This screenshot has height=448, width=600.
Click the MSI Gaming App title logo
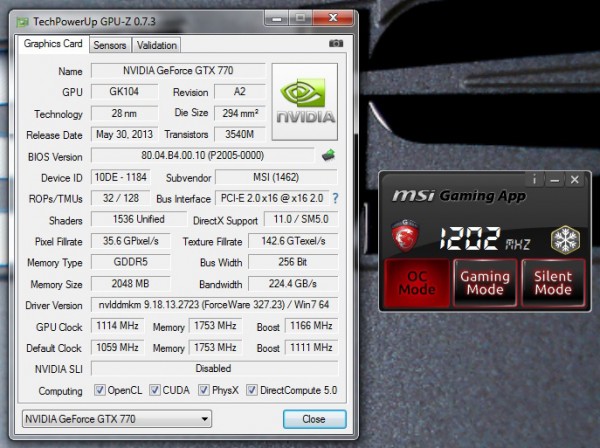[x=459, y=196]
